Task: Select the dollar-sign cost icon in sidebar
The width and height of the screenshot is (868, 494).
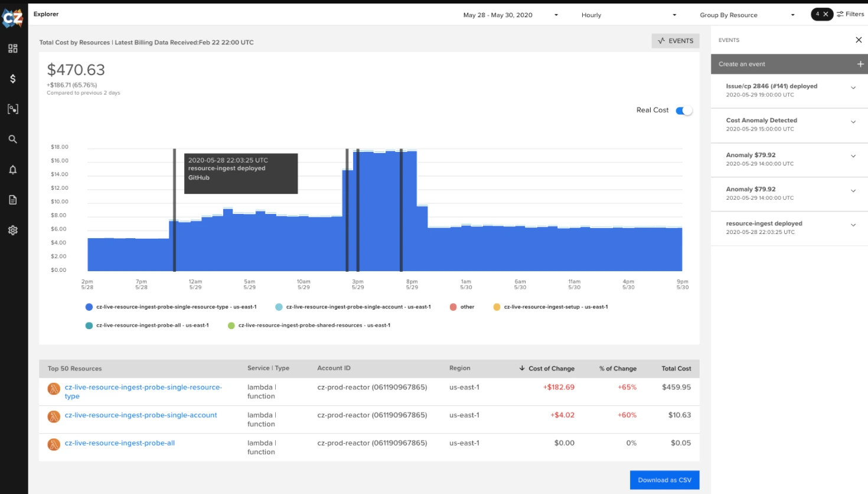Action: pos(12,79)
